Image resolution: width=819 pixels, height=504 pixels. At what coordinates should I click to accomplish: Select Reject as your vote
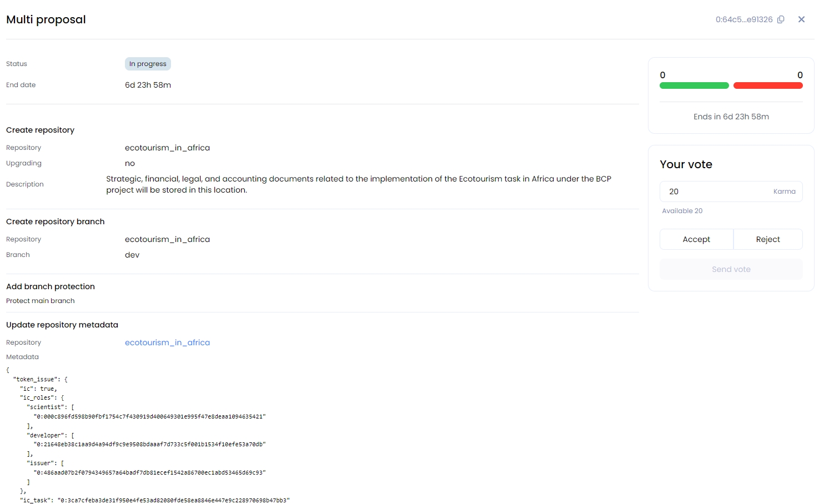coord(768,239)
